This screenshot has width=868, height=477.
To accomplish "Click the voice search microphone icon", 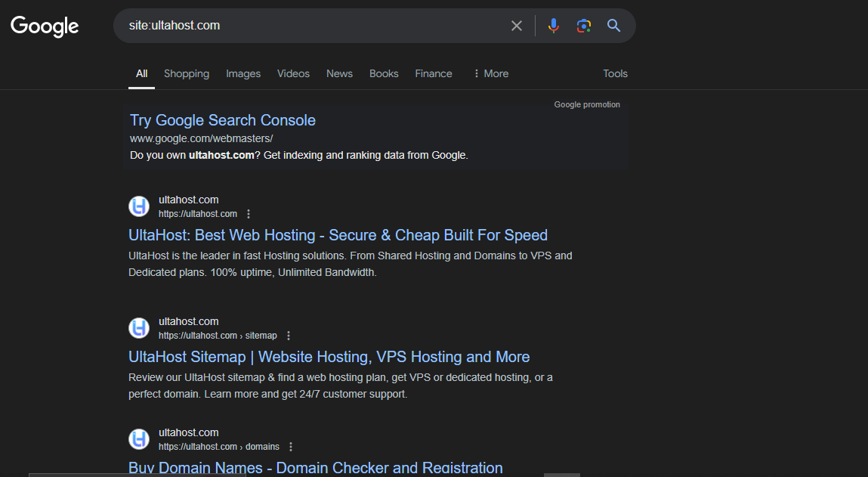I will pos(554,25).
